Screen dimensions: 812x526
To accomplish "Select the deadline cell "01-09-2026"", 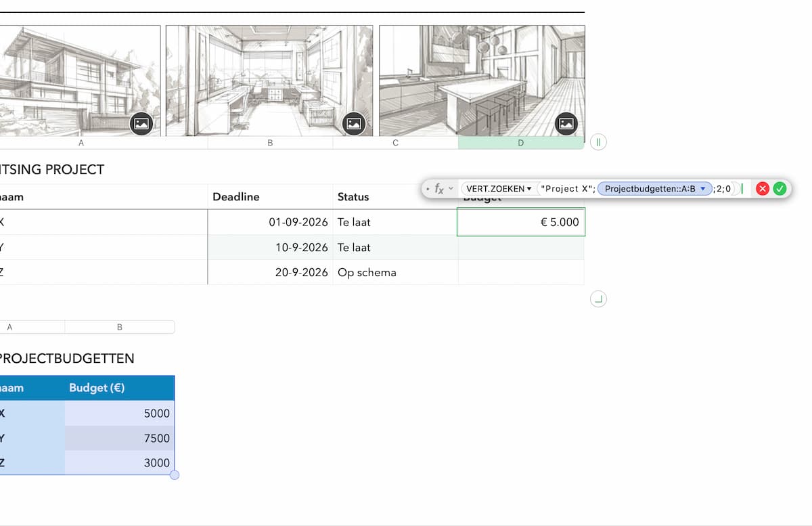I will pyautogui.click(x=270, y=222).
